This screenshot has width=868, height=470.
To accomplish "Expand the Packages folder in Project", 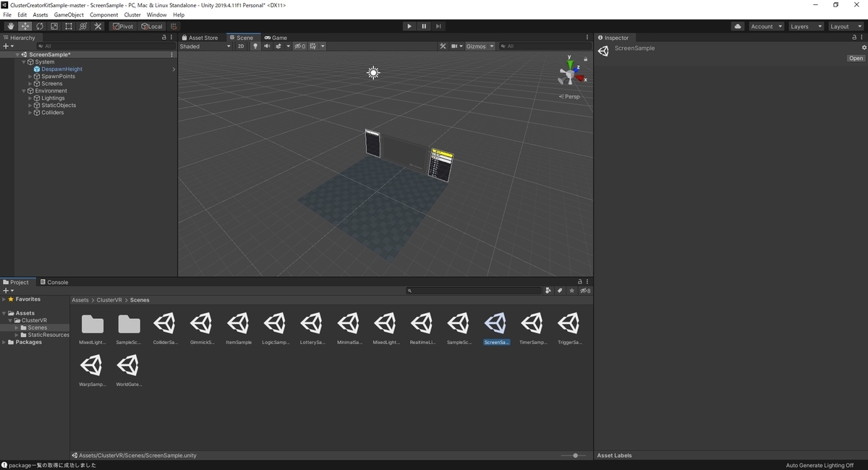I will (4, 342).
